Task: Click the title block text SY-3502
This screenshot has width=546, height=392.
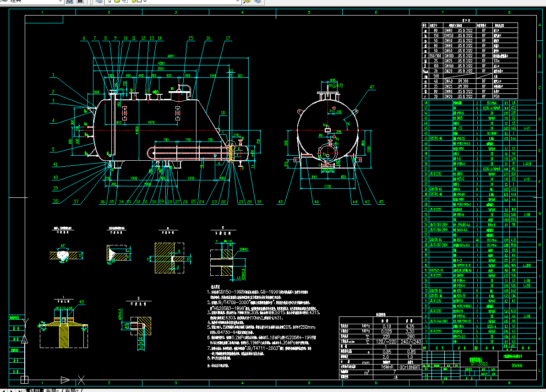Action: pyautogui.click(x=479, y=363)
